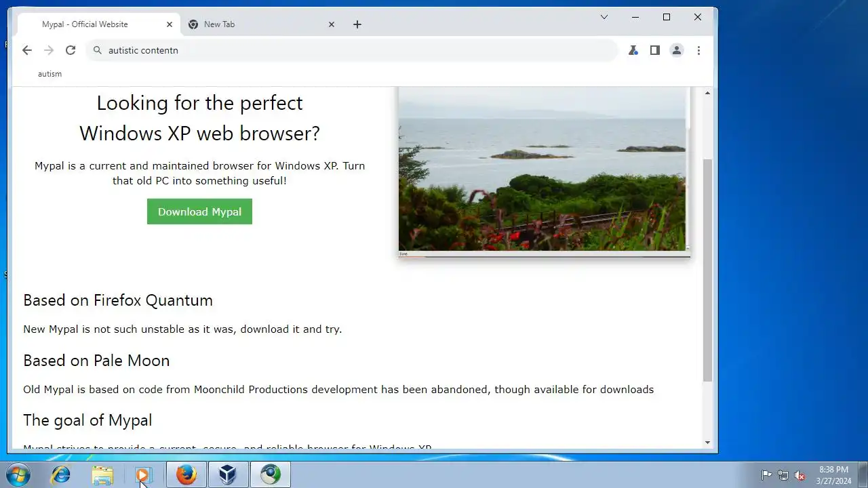This screenshot has width=868, height=488.
Task: Open Action Center flag tray icon
Action: click(x=766, y=475)
